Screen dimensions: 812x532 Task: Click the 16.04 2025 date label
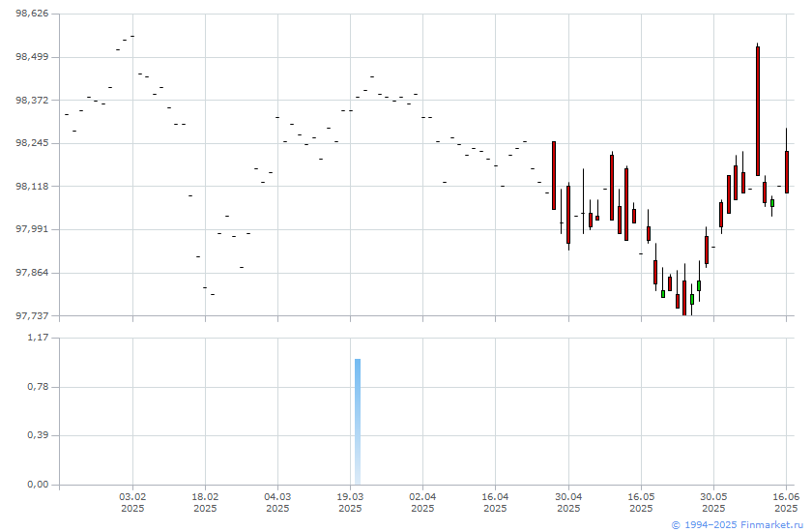click(495, 502)
